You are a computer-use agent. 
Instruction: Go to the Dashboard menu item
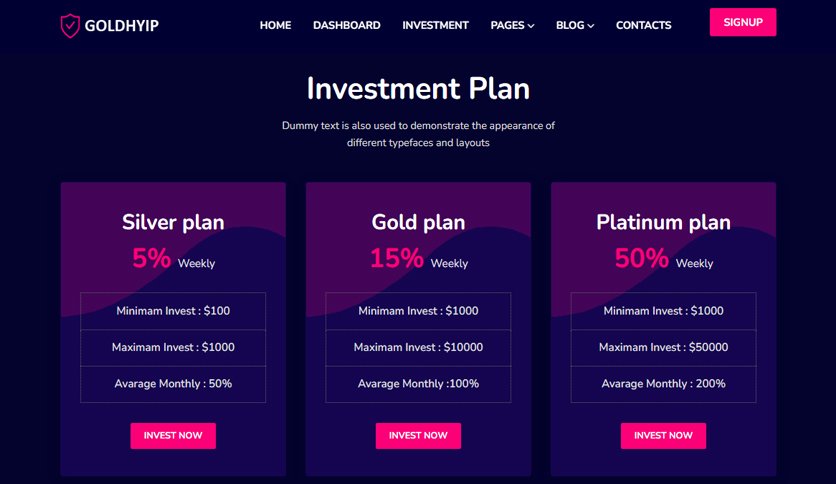pos(347,25)
